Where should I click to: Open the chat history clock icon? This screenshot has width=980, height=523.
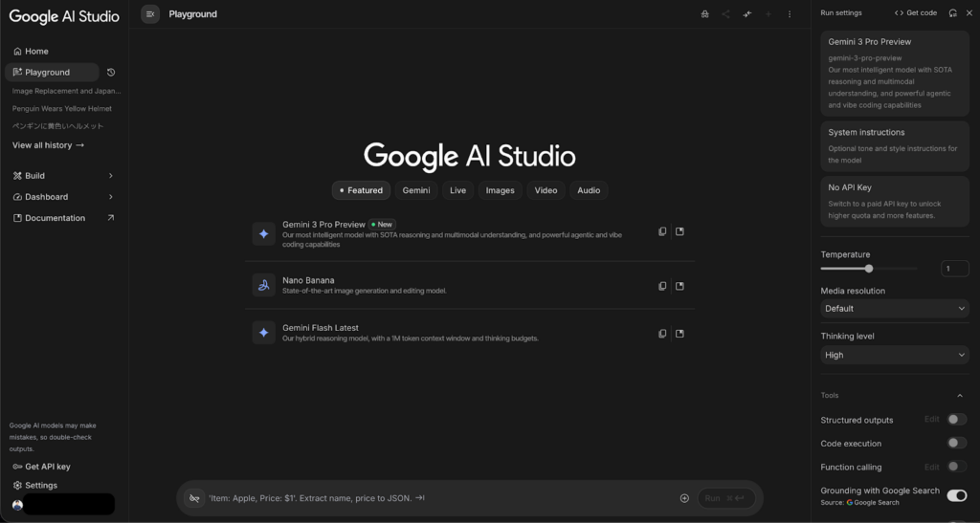[x=111, y=73]
